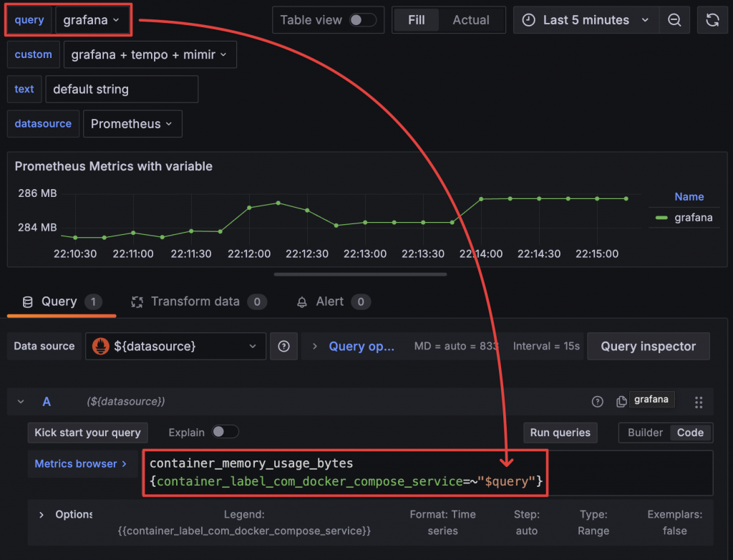Click the query A help icon
The width and height of the screenshot is (733, 560).
[x=597, y=402]
